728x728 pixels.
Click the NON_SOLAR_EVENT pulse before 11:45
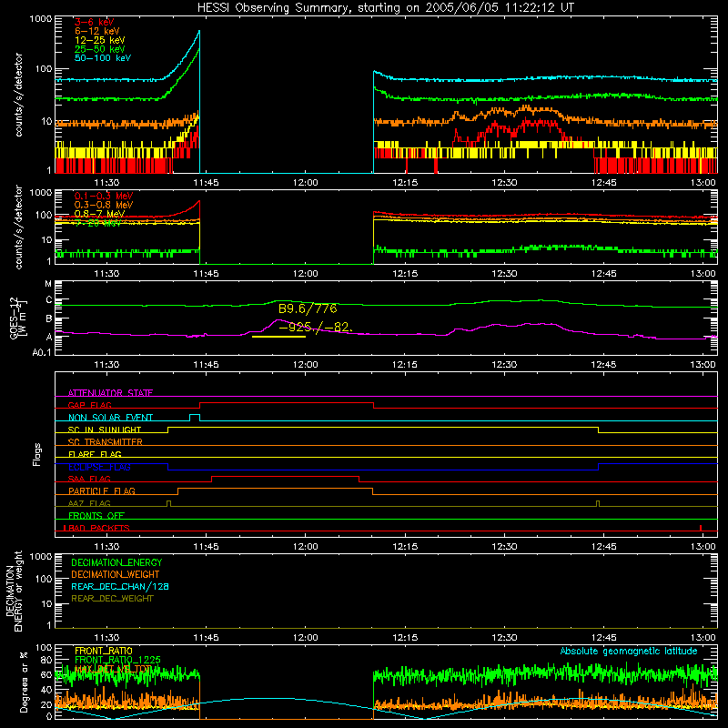tap(195, 418)
